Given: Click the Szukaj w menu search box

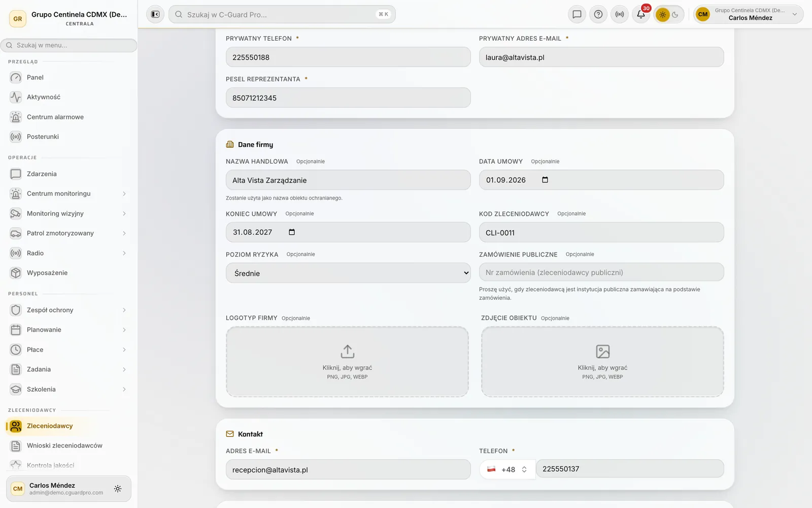Looking at the screenshot, I should click(69, 45).
